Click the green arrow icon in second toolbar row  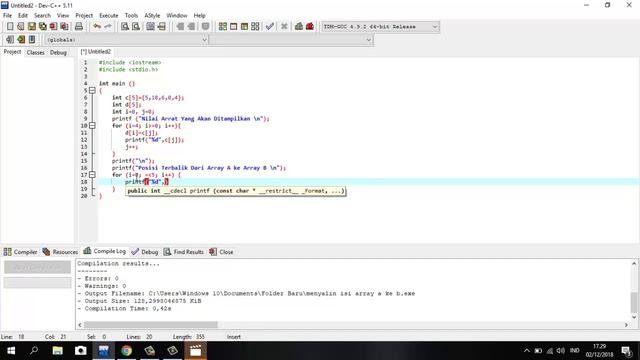coord(21,40)
